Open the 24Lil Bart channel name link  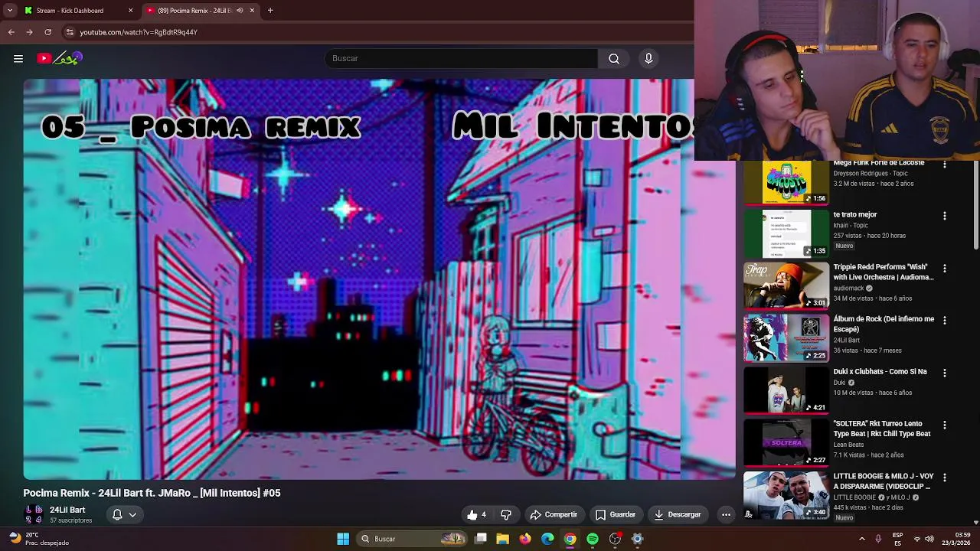67,510
